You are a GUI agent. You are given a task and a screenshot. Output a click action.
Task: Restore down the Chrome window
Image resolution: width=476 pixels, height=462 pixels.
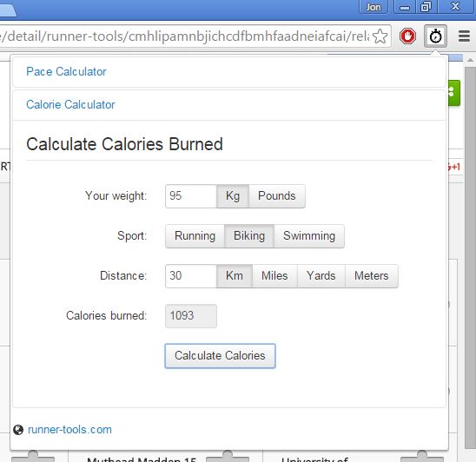pos(426,7)
